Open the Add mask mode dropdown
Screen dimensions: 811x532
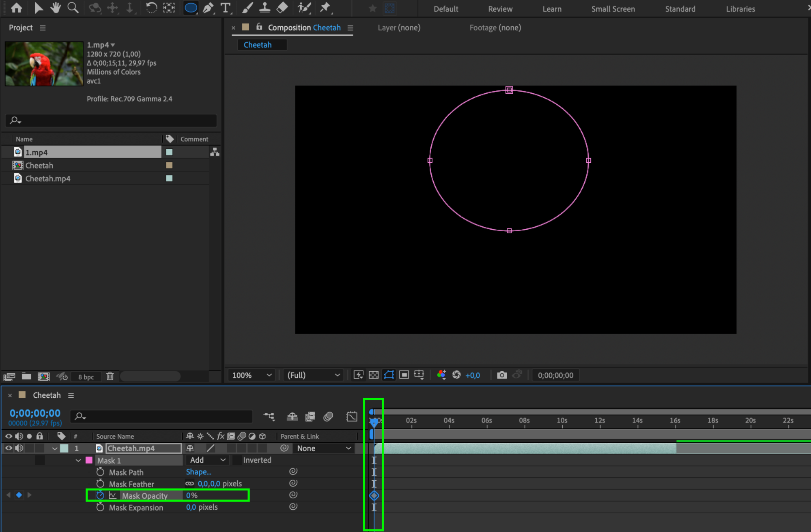pos(207,460)
